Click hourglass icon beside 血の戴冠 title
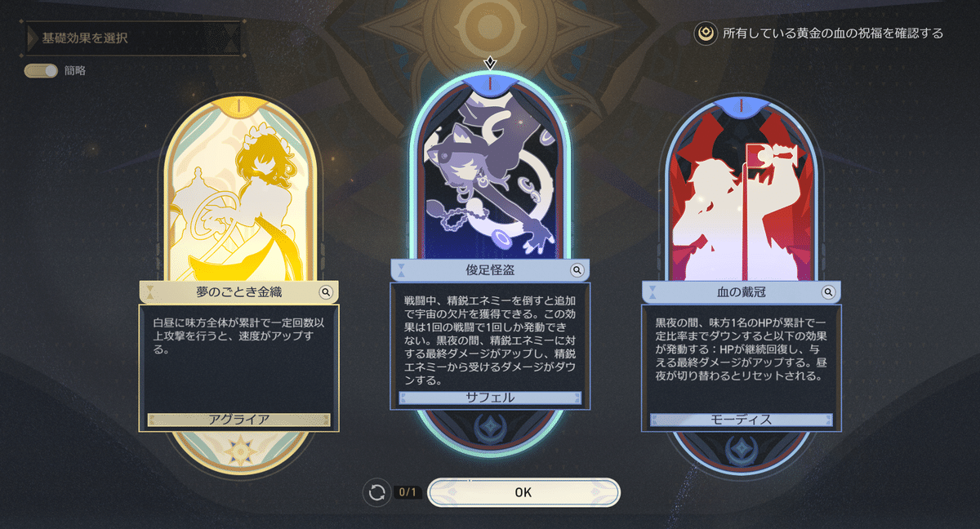Image resolution: width=980 pixels, height=529 pixels. point(653,292)
